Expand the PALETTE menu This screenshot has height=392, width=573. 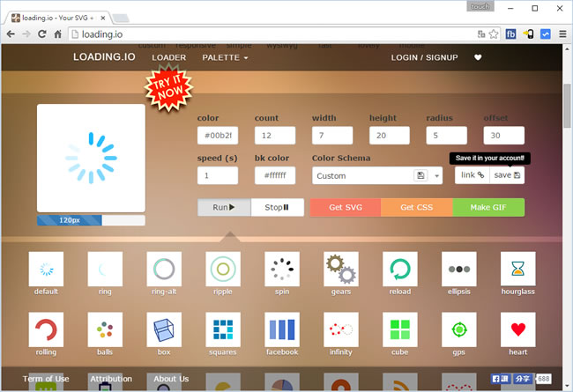click(225, 58)
